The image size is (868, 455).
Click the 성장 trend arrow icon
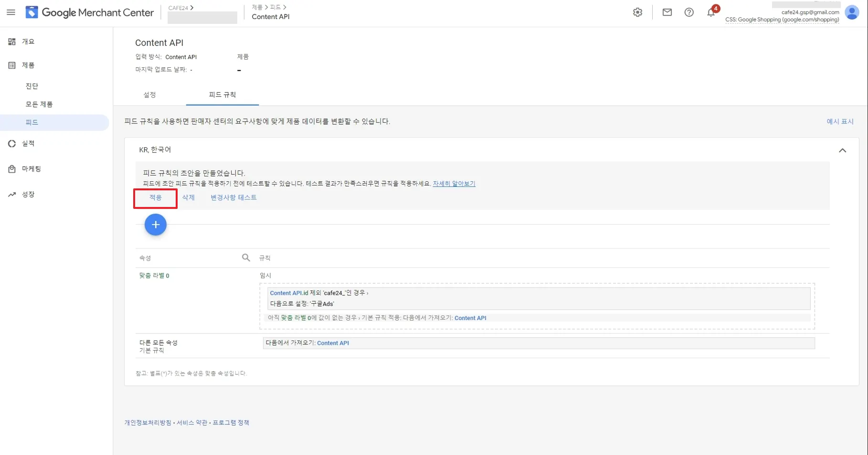pos(12,195)
